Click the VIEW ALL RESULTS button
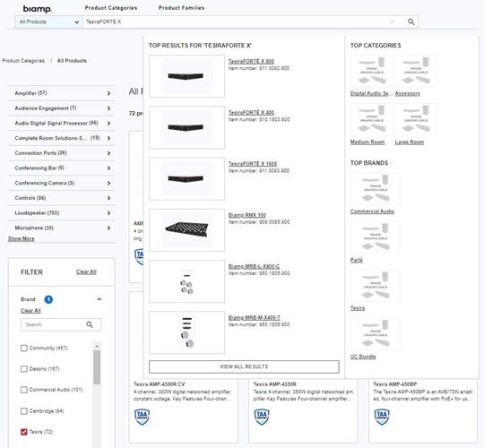 (x=244, y=366)
